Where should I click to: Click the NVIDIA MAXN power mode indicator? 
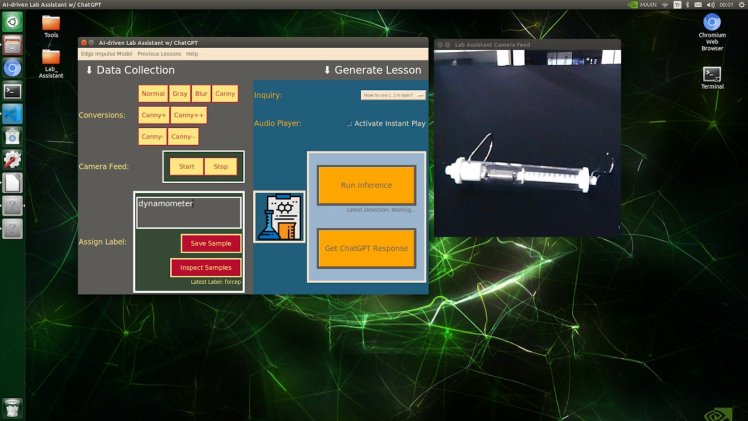[642, 4]
